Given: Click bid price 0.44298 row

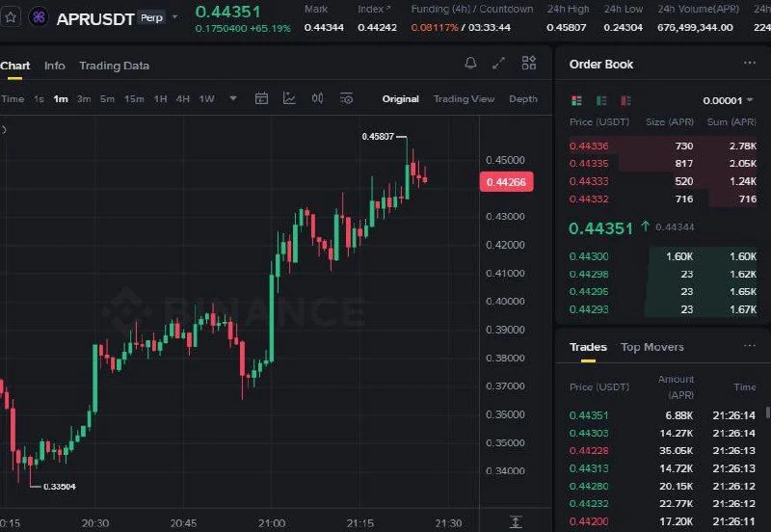Looking at the screenshot, I should 662,274.
